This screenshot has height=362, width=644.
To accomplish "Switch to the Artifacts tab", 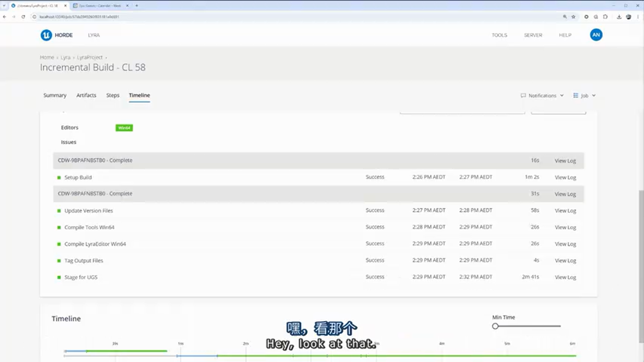I will [x=86, y=95].
